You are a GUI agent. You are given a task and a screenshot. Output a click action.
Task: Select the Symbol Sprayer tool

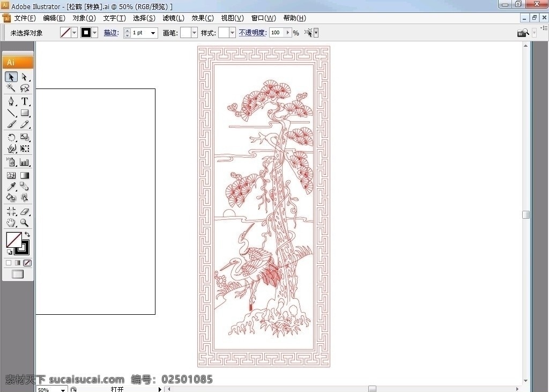coord(11,162)
